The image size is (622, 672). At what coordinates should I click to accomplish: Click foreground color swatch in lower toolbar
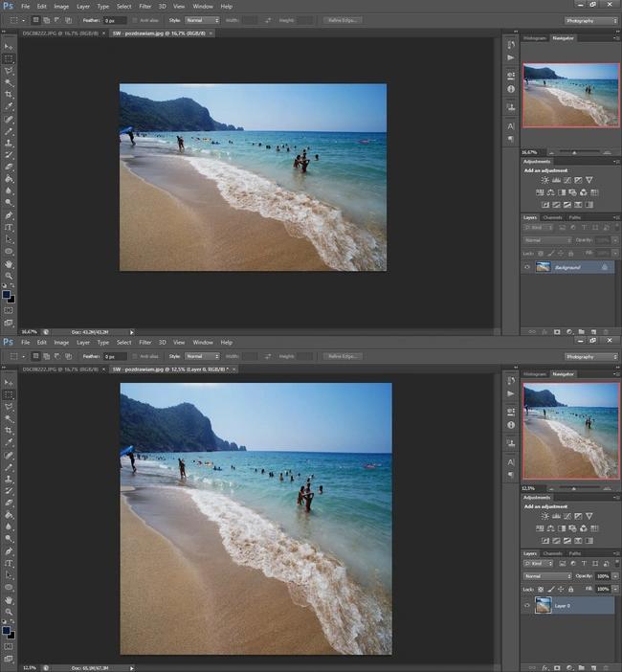pyautogui.click(x=6, y=631)
